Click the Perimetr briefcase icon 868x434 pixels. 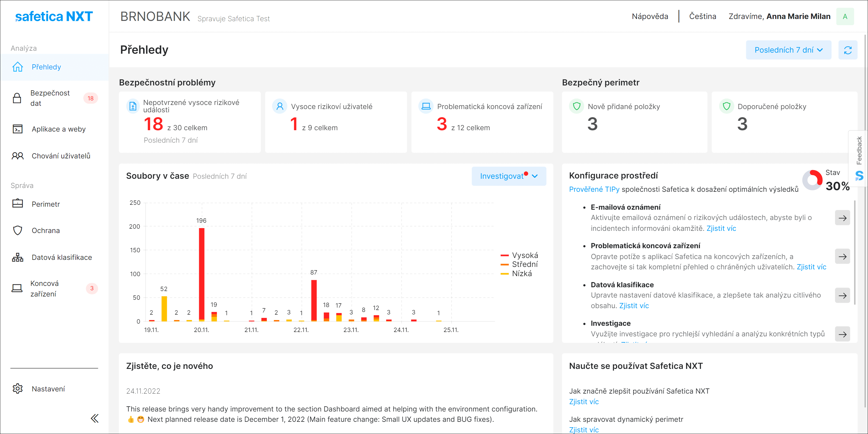[x=18, y=203]
